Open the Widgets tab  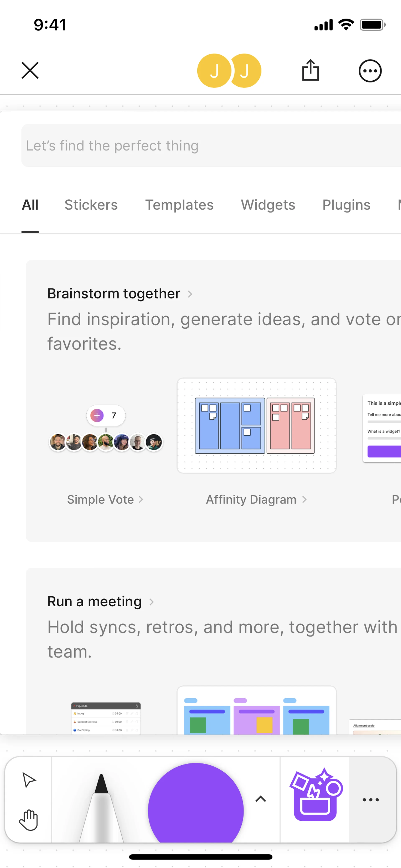[x=268, y=205]
